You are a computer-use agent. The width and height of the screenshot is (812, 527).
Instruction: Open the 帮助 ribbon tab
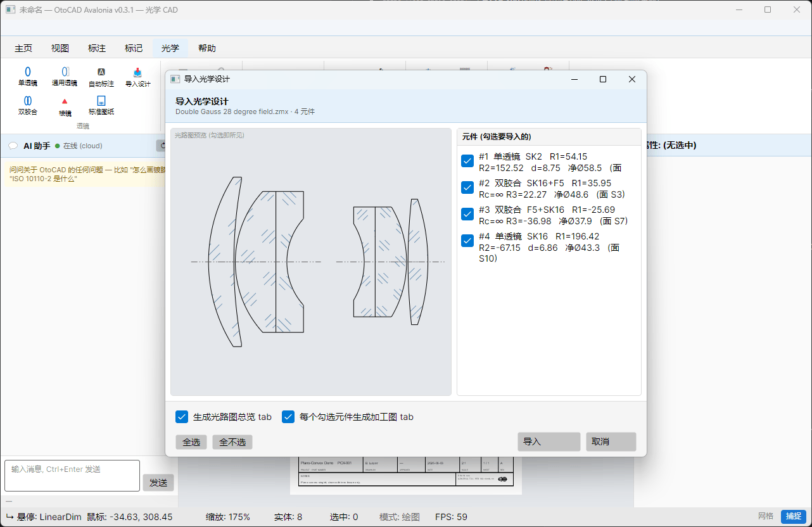(x=207, y=48)
